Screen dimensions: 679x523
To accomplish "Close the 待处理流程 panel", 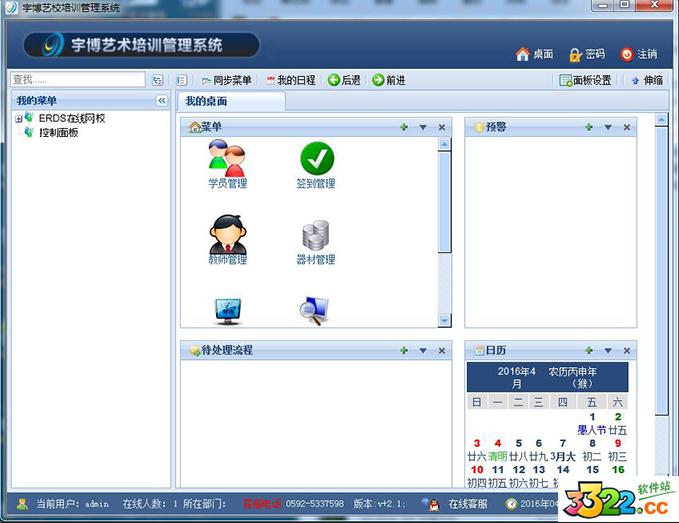I will coord(442,351).
